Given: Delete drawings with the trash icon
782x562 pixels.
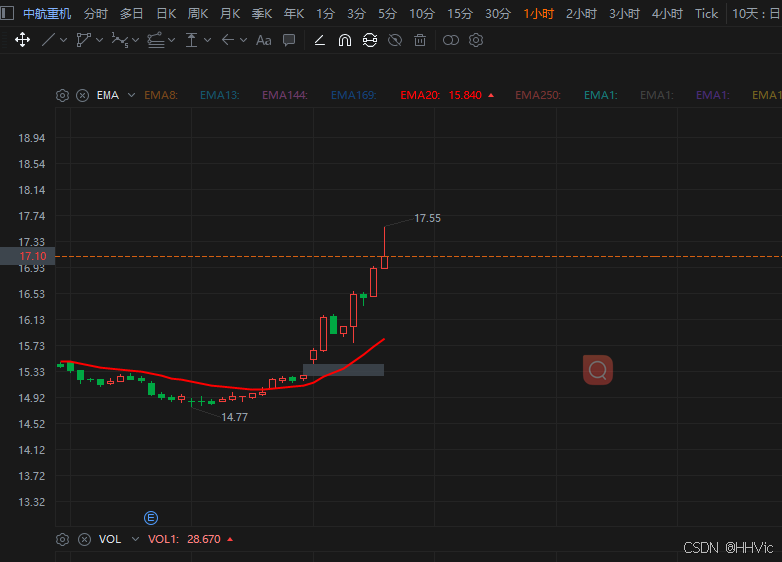Looking at the screenshot, I should tap(420, 40).
